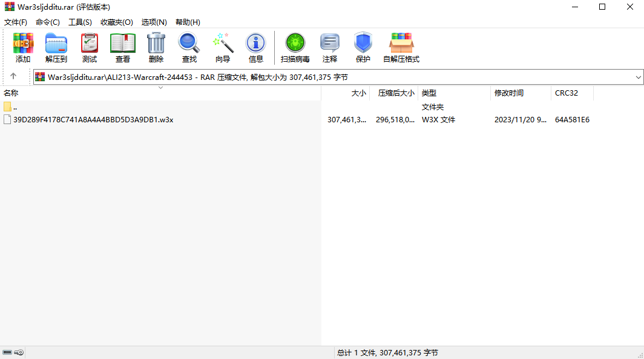Viewport: 644px width, 359px height.
Task: Show archive 信息 (Info) icon
Action: pyautogui.click(x=256, y=47)
